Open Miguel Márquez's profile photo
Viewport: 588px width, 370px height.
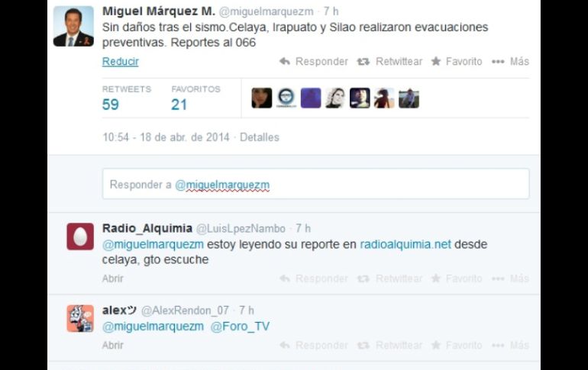coord(73,26)
